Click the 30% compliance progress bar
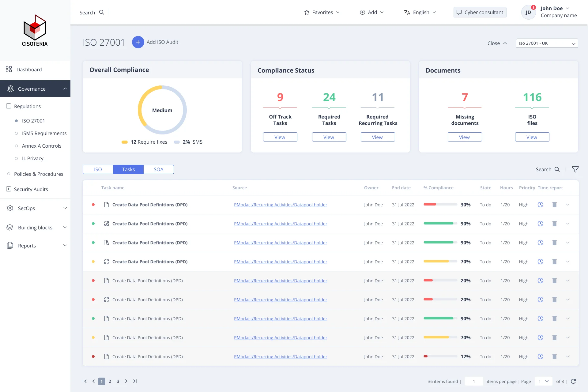The image size is (588, 392). pos(440,204)
